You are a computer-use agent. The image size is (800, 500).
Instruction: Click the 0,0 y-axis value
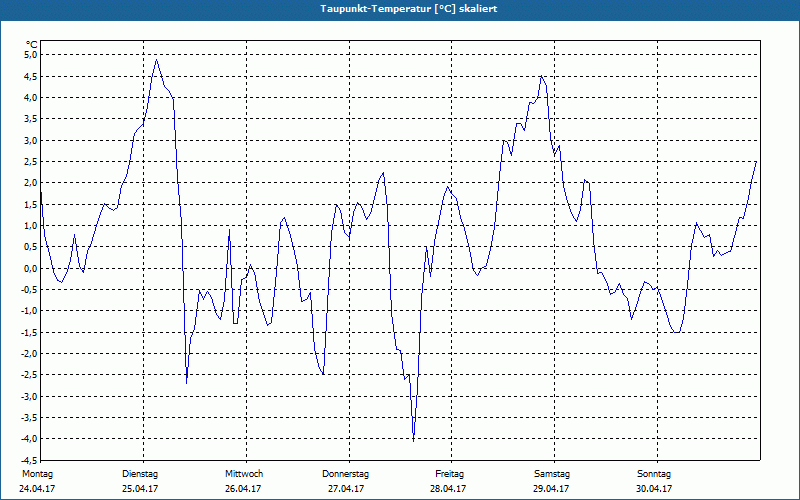coord(30,268)
